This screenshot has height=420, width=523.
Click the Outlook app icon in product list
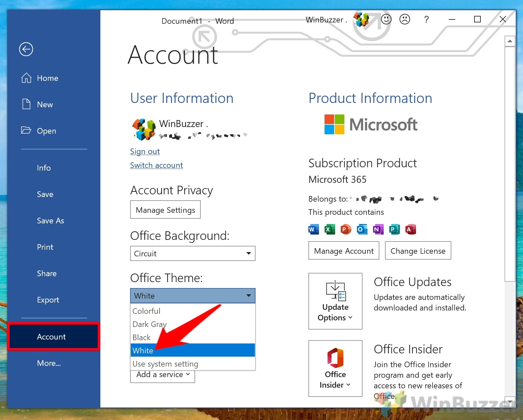point(362,229)
